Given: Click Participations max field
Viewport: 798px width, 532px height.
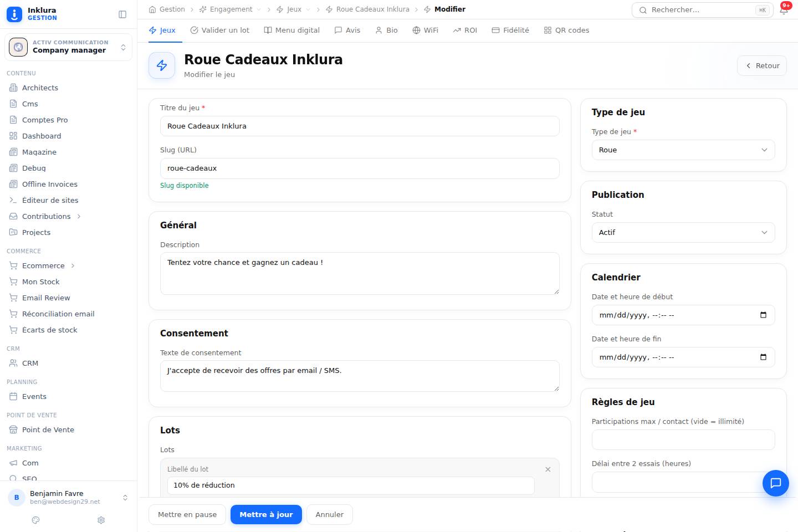Looking at the screenshot, I should pyautogui.click(x=683, y=439).
